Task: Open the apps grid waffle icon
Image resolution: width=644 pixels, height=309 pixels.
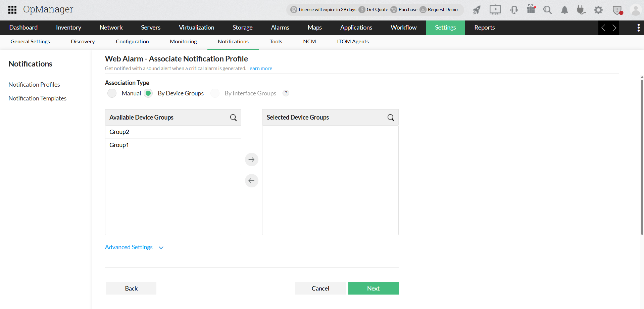Action: (12, 9)
